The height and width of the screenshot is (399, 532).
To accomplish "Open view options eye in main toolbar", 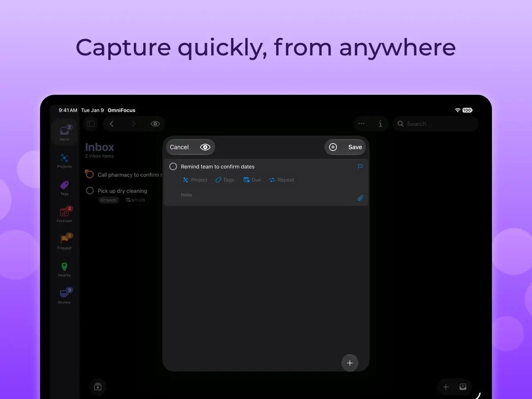I will 155,124.
